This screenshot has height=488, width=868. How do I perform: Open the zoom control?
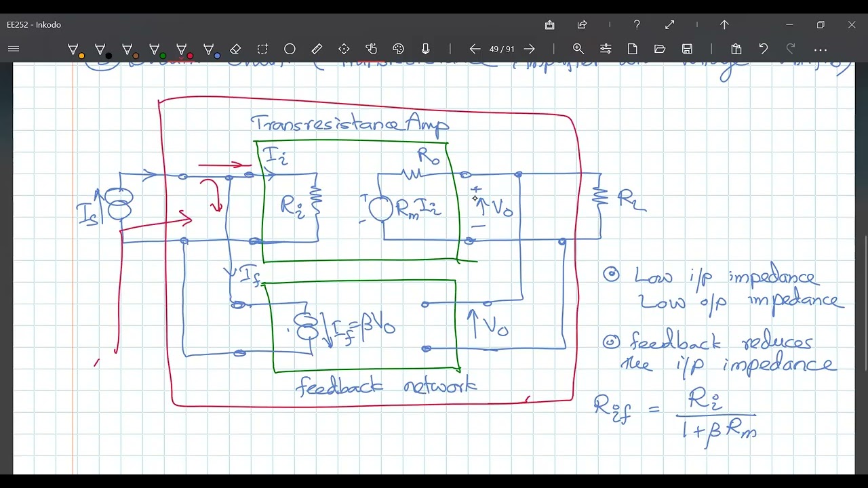(578, 49)
